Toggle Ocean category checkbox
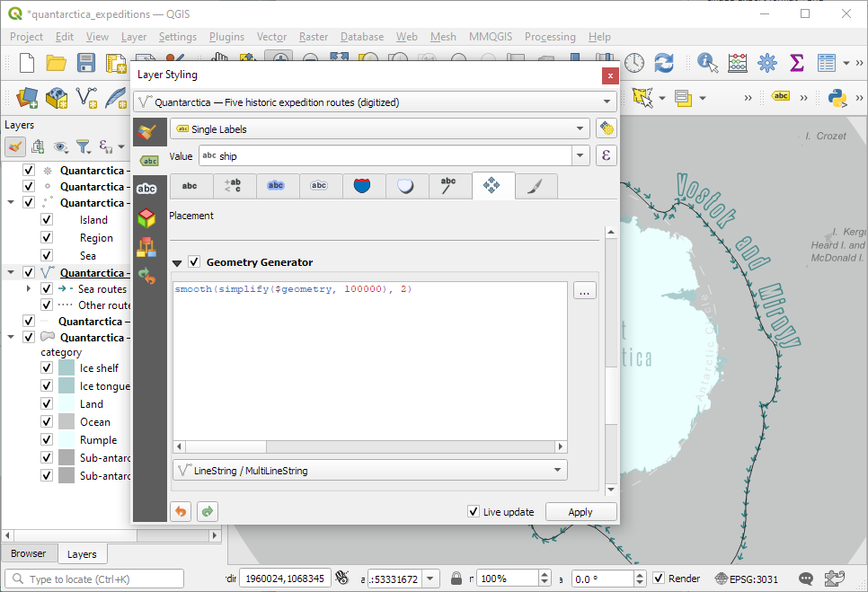Image resolution: width=868 pixels, height=592 pixels. point(47,421)
